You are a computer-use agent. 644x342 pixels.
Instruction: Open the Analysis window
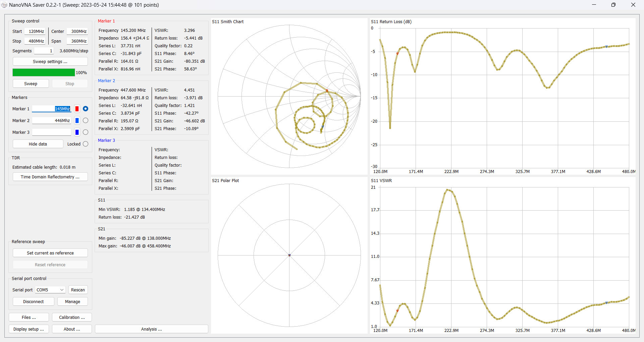point(151,329)
